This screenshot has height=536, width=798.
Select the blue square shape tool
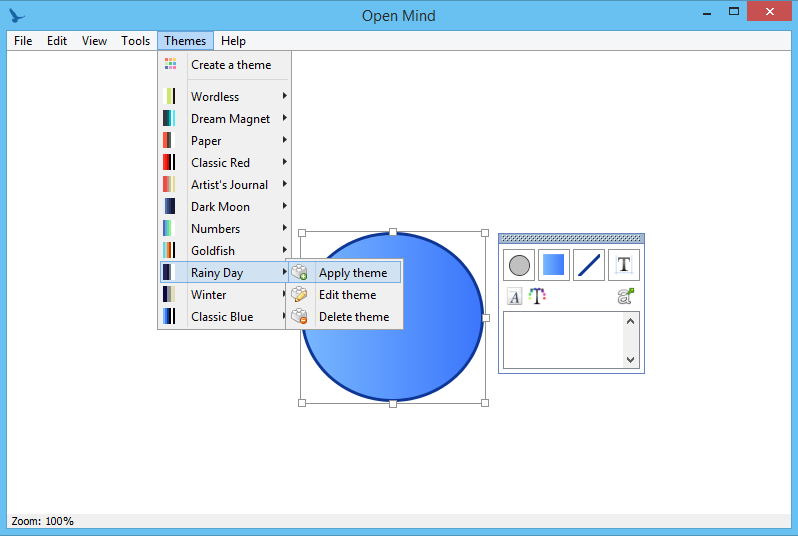coord(553,265)
